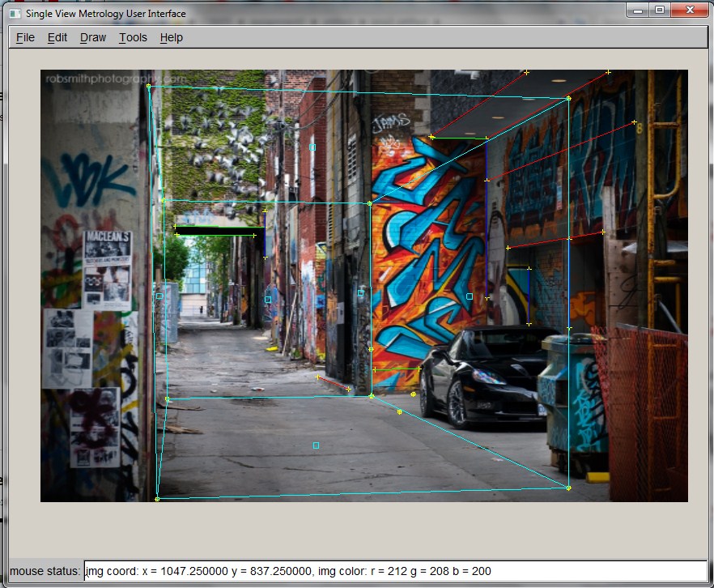This screenshot has width=714, height=588.
Task: Click the cyan square marker on the ground plane
Action: (316, 445)
